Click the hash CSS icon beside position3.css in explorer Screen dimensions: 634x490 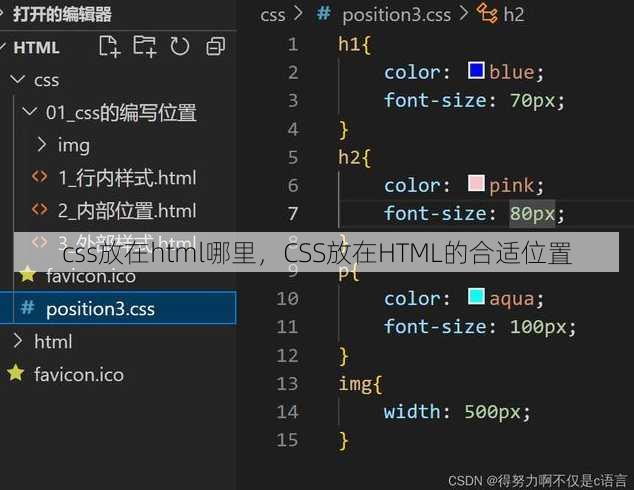(x=27, y=308)
